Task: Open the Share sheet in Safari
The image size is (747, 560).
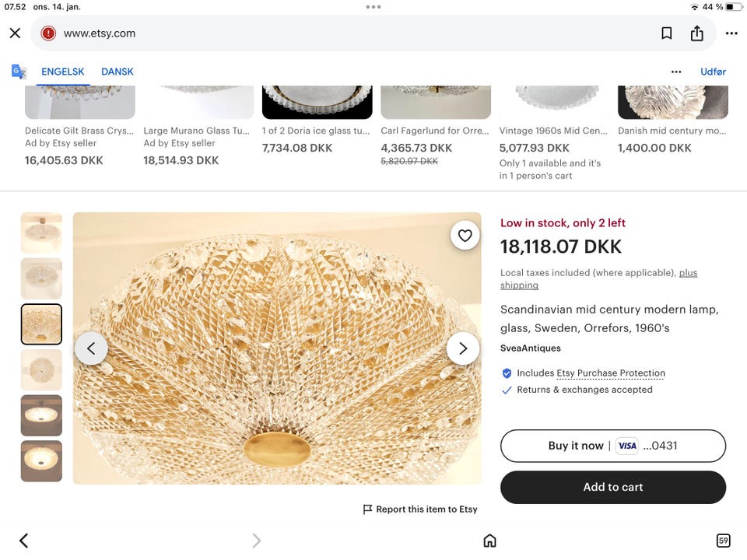Action: click(x=696, y=33)
